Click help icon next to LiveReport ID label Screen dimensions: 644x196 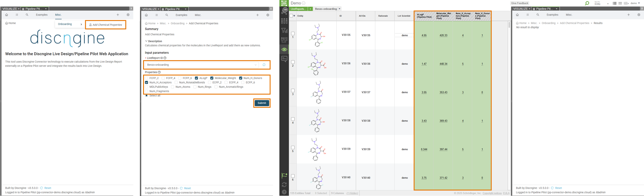[165, 58]
